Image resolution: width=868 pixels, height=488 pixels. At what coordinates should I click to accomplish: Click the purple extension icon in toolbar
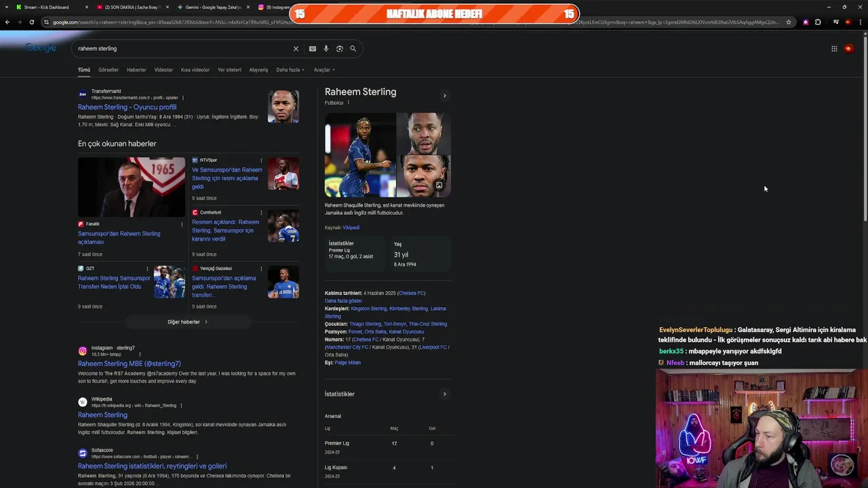[806, 22]
